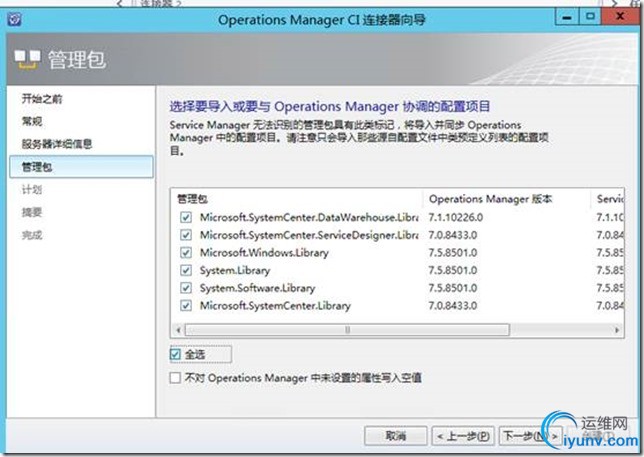This screenshot has width=644, height=457.
Task: Switch to 服务器详细信息 step
Action: pyautogui.click(x=57, y=143)
